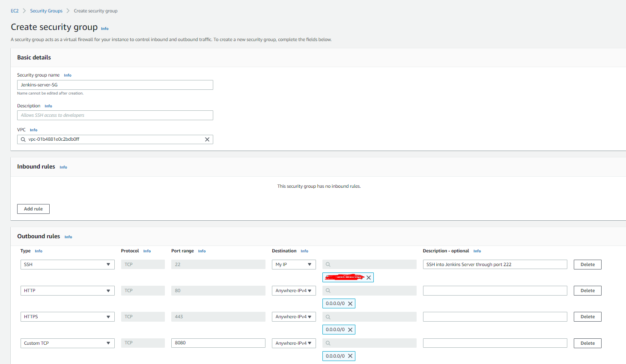Remove the 0.0.0.0/0 destination from HTTP rule

[350, 303]
